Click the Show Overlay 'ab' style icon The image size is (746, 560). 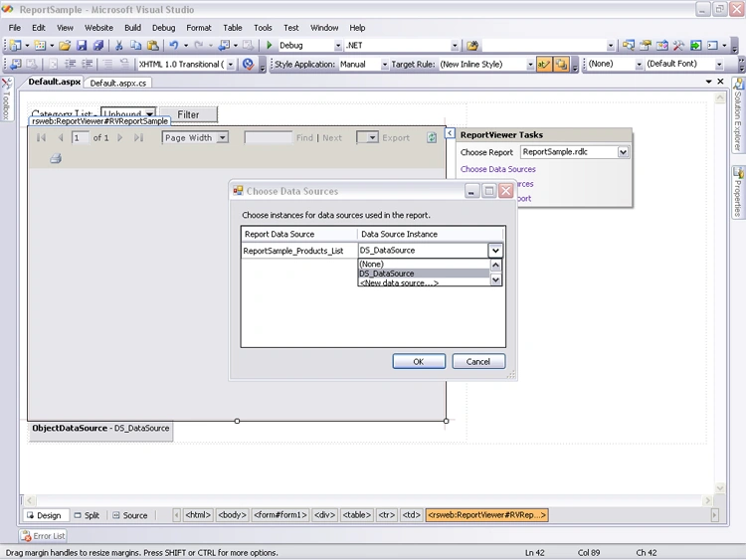544,65
